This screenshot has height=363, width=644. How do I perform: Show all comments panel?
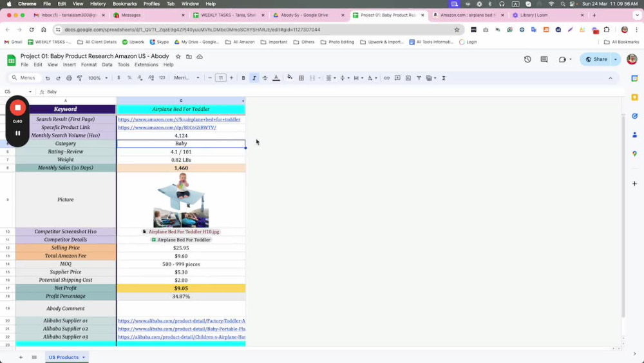click(x=544, y=59)
